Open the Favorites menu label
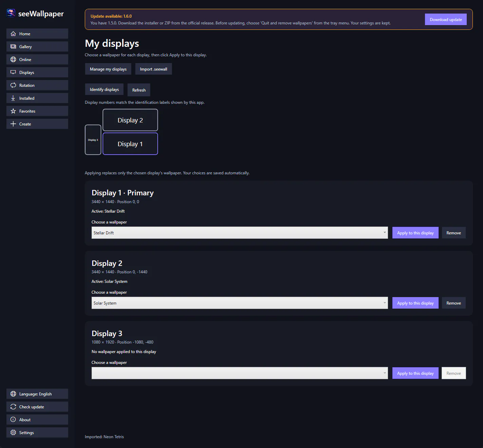 click(x=27, y=111)
